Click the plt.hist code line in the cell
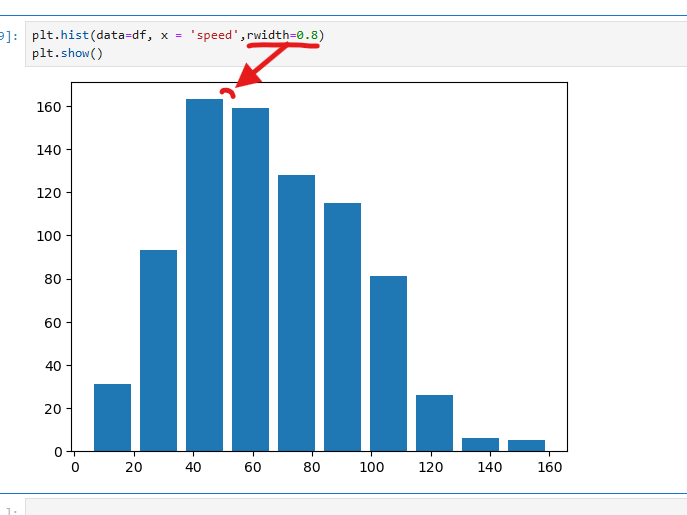Image resolution: width=687 pixels, height=515 pixels. coord(178,35)
